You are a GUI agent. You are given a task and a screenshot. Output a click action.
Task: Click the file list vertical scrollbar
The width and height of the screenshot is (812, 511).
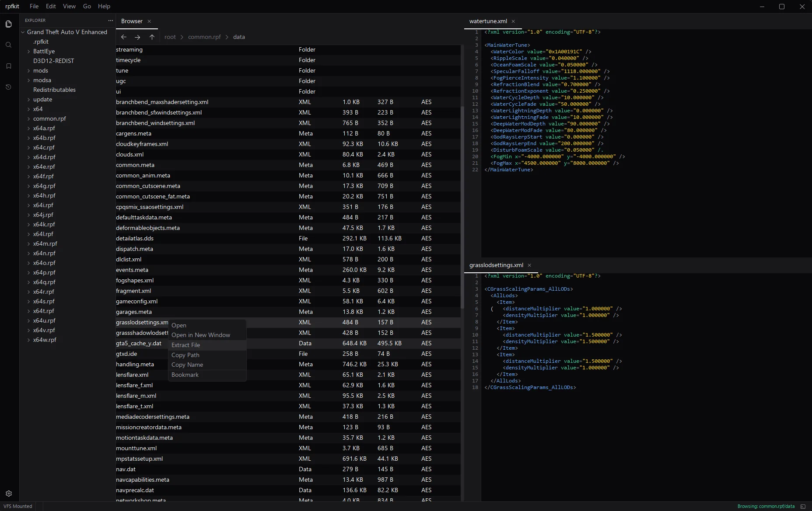462,207
